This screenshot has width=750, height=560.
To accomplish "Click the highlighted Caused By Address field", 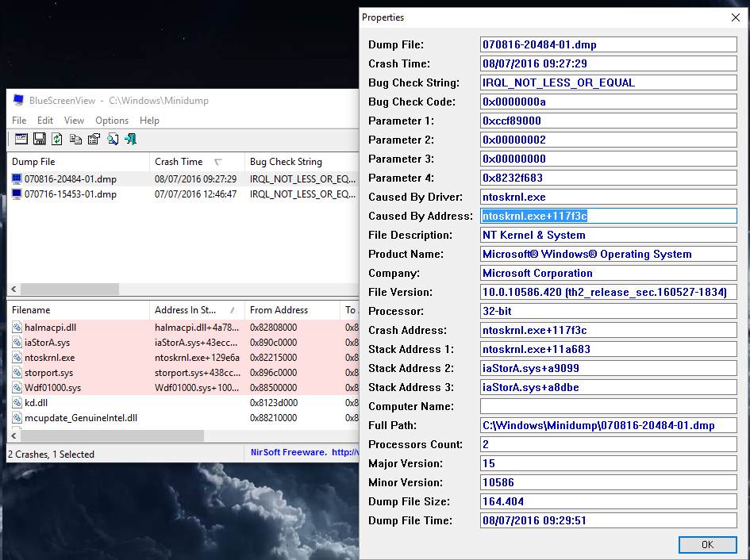I will pos(609,216).
